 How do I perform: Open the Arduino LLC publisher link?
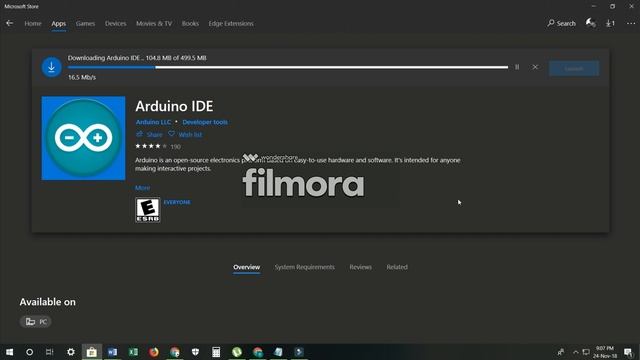coord(153,122)
